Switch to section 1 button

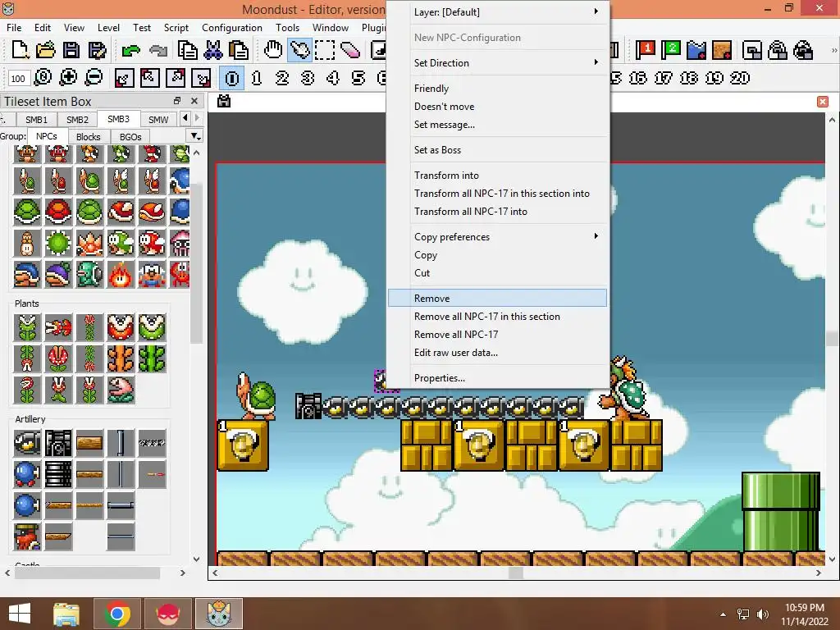coord(257,78)
